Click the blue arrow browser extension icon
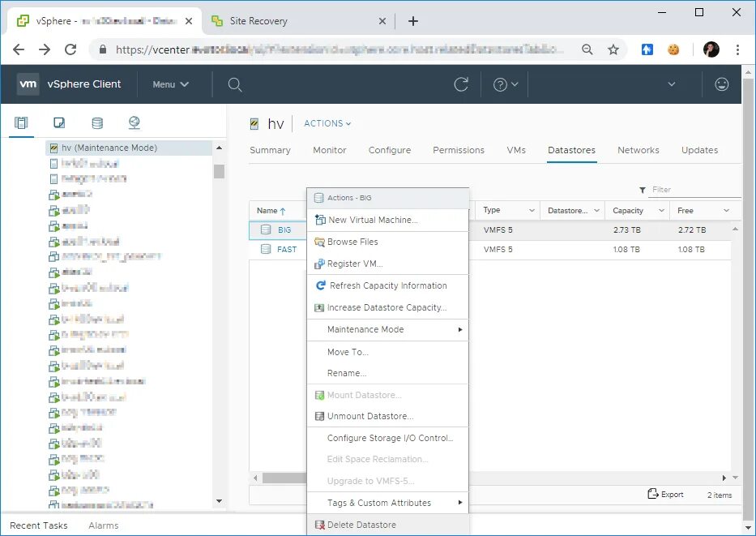Image resolution: width=756 pixels, height=536 pixels. 647,49
